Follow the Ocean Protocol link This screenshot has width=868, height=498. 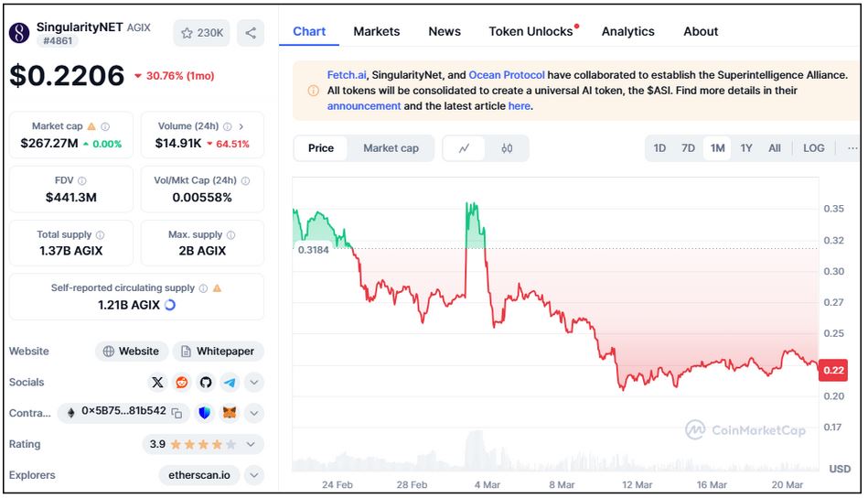(507, 75)
